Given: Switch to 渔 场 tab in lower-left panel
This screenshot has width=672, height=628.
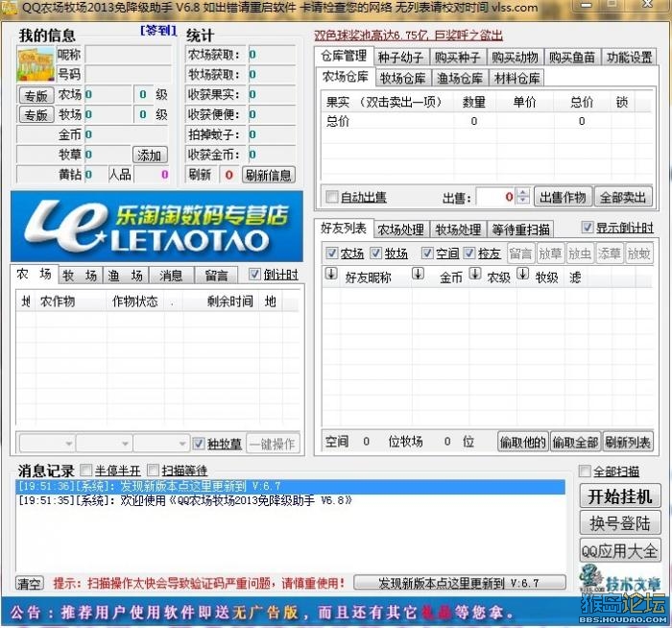Looking at the screenshot, I should pyautogui.click(x=125, y=276).
